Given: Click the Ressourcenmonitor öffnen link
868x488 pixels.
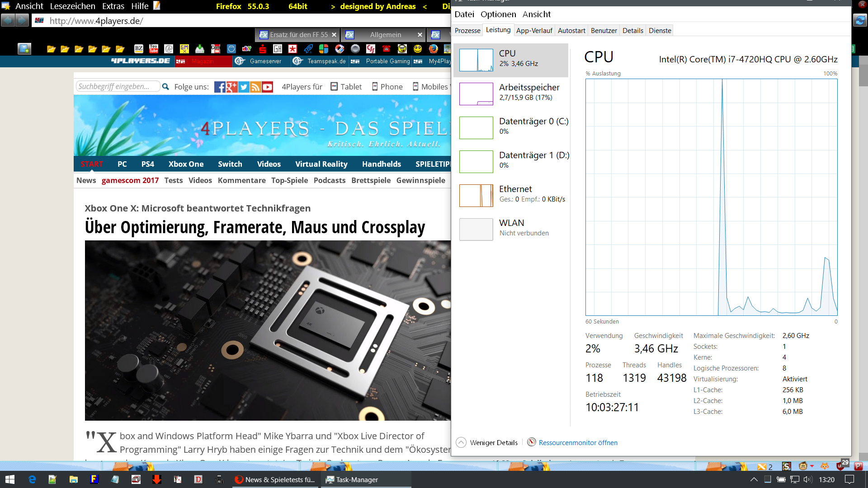Looking at the screenshot, I should [x=578, y=442].
